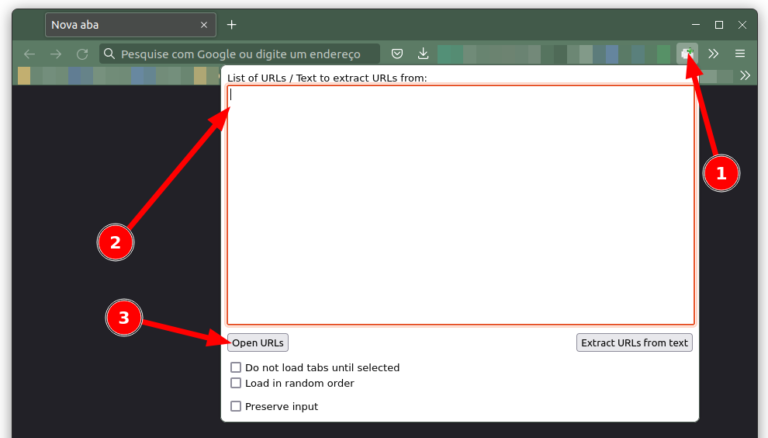Open a new tab with plus icon

232,24
